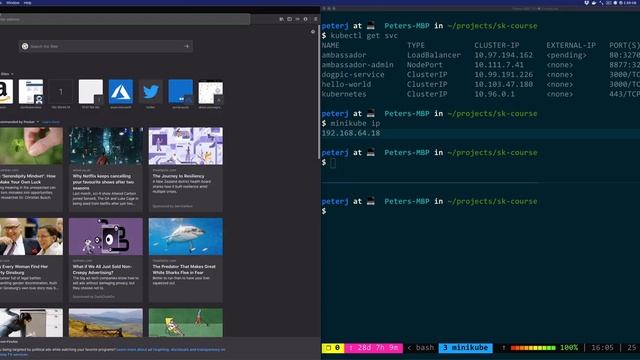The image size is (640, 360).
Task: Click the mountain landscape thumbnail
Action: point(106,322)
